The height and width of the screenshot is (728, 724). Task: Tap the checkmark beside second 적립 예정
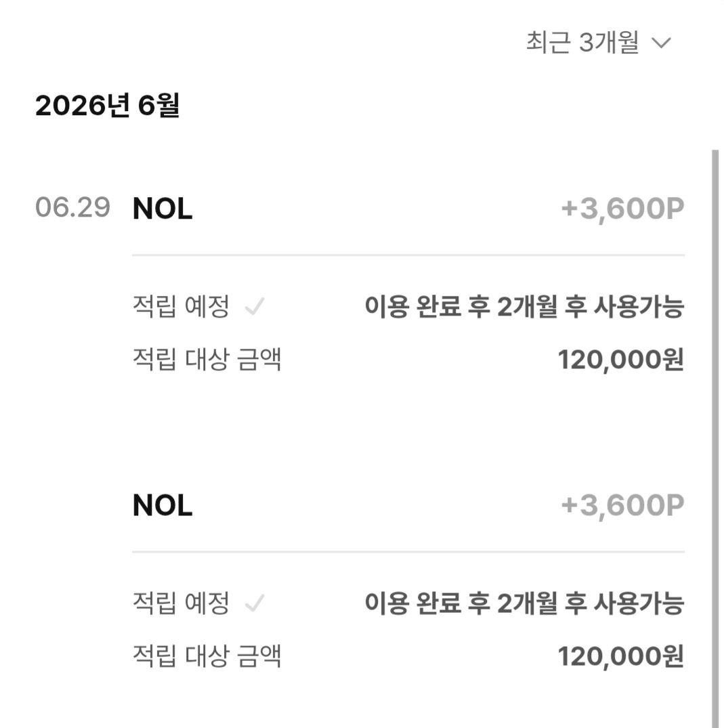pos(255,603)
